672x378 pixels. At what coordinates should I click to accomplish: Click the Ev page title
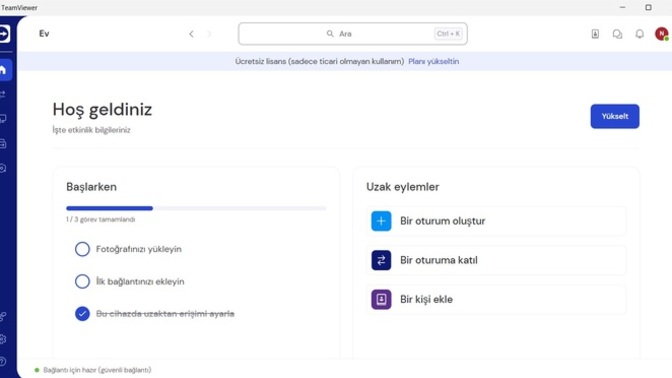(x=44, y=33)
